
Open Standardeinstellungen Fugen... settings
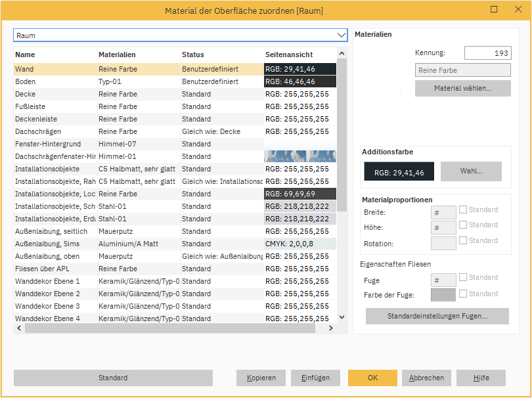click(437, 316)
